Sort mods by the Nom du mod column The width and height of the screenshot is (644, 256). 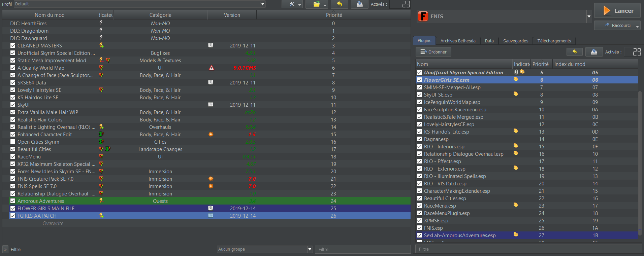[x=50, y=15]
